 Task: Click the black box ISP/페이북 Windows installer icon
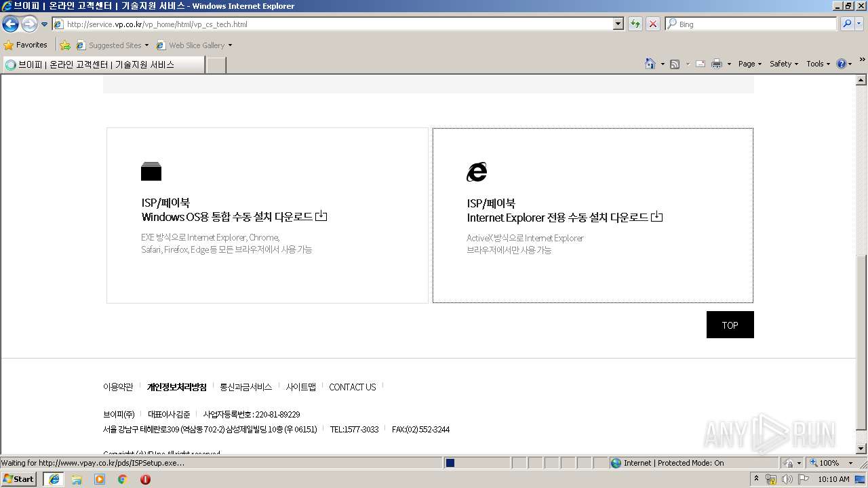(151, 171)
